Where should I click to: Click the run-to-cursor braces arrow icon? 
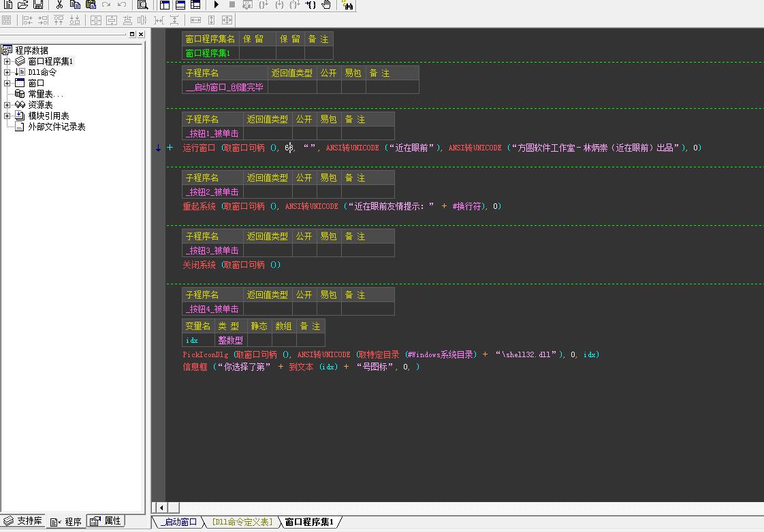click(x=311, y=5)
